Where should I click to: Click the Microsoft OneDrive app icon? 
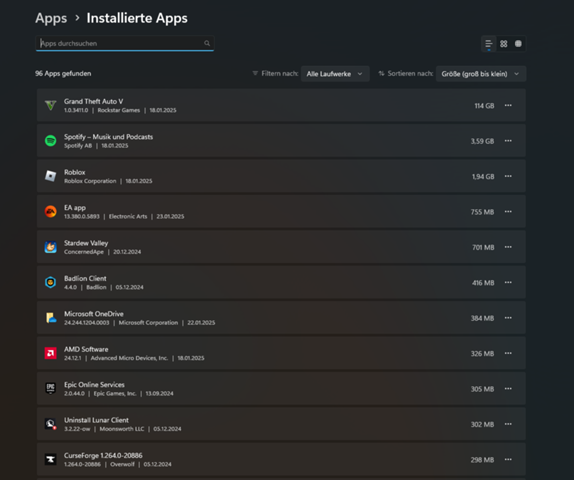[x=51, y=318]
